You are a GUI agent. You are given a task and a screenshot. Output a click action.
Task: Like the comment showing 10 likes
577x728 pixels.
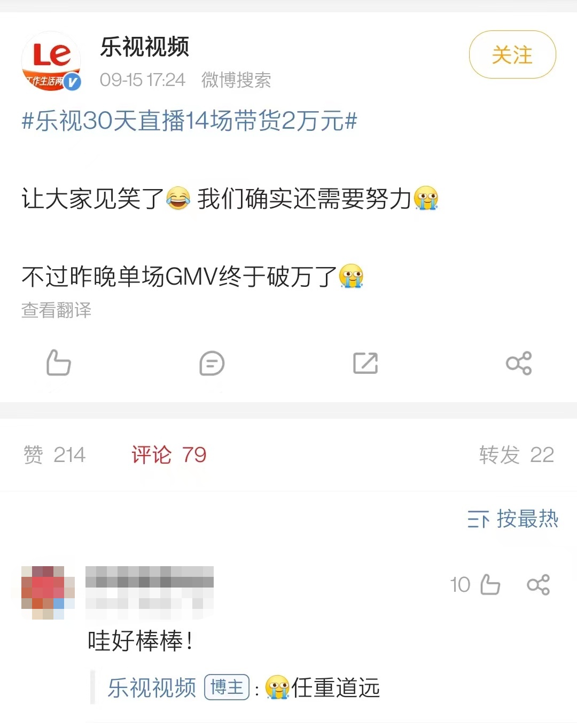[x=489, y=584]
